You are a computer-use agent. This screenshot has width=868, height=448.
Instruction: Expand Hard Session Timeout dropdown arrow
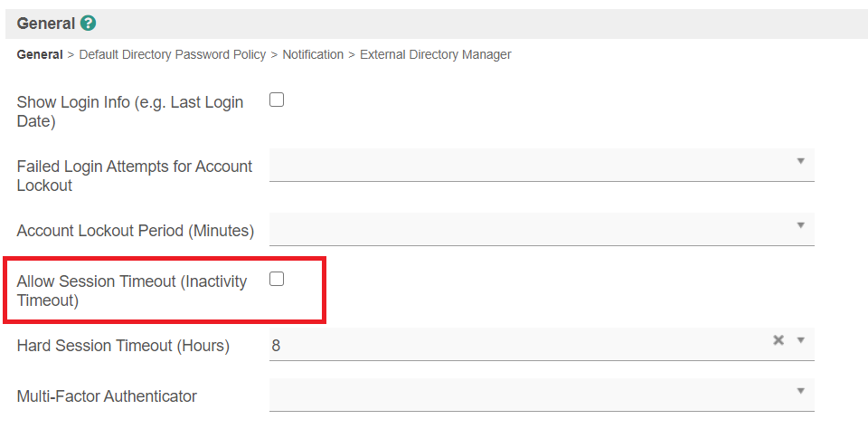800,340
